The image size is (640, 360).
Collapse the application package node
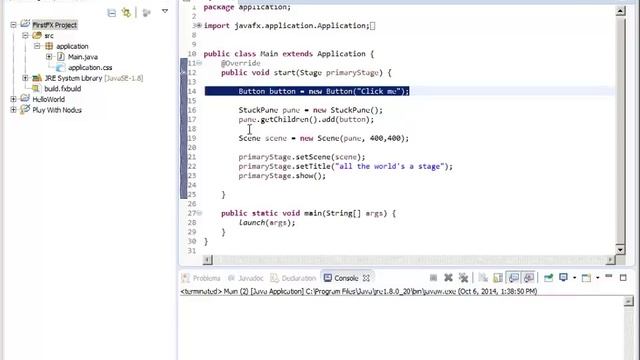37,46
